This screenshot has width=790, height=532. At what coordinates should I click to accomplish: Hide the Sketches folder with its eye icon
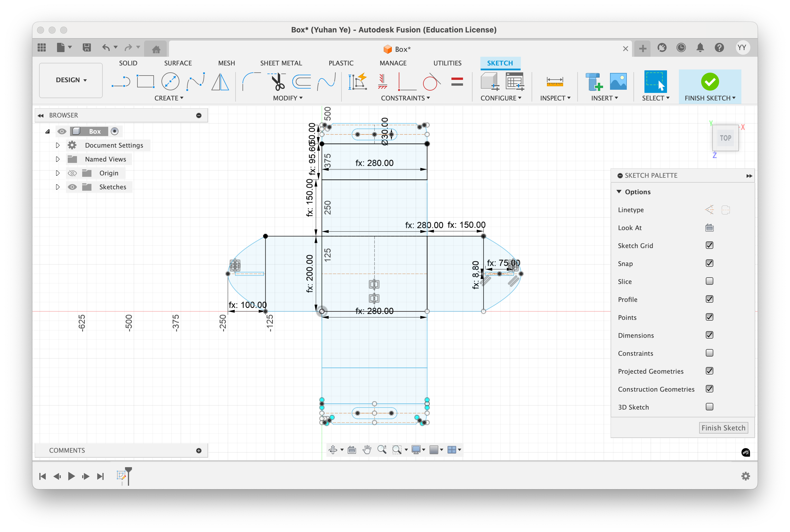pyautogui.click(x=72, y=187)
